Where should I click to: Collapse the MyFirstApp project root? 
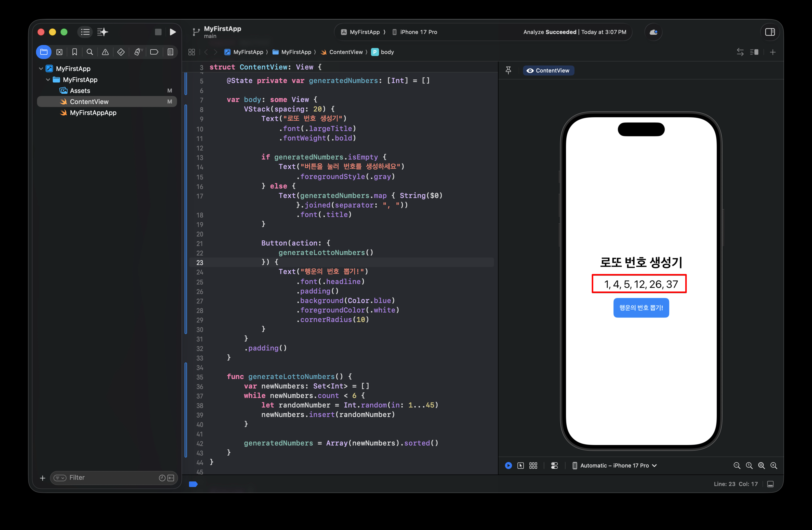41,68
